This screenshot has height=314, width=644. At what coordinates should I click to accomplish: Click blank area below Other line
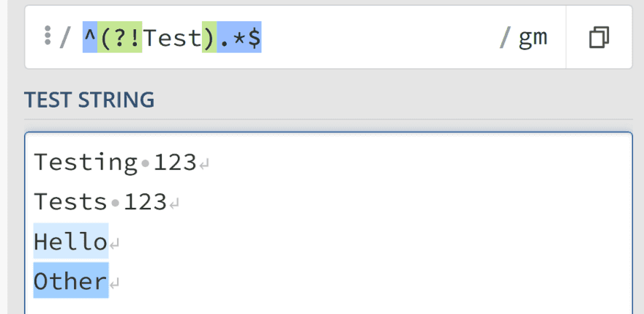(x=329, y=306)
